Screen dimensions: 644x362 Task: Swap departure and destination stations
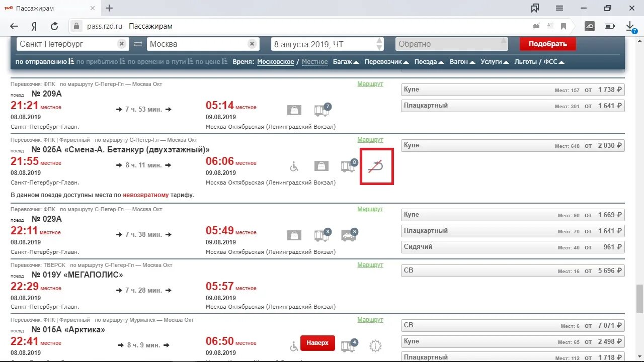(x=138, y=44)
